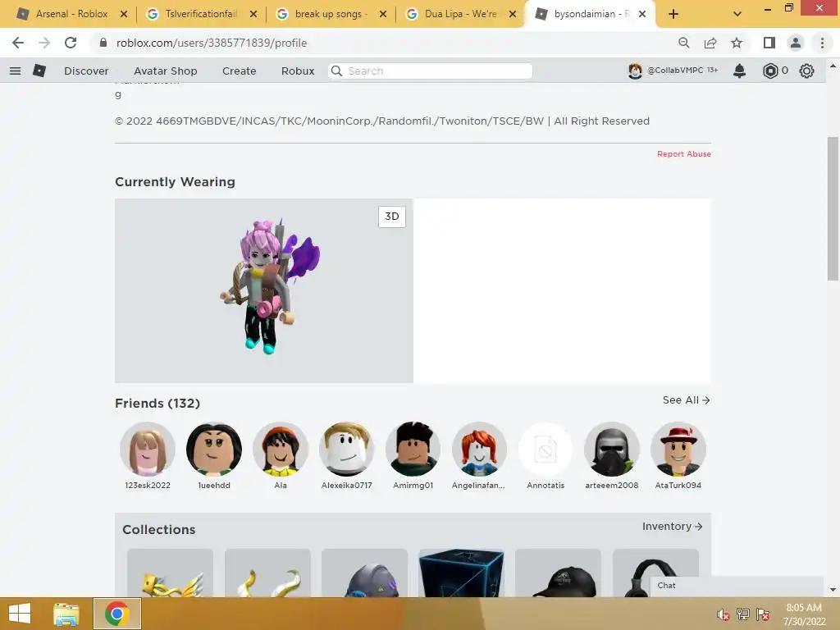Screen dimensions: 840x630
Task: Click the muted volume tray icon
Action: pyautogui.click(x=724, y=615)
